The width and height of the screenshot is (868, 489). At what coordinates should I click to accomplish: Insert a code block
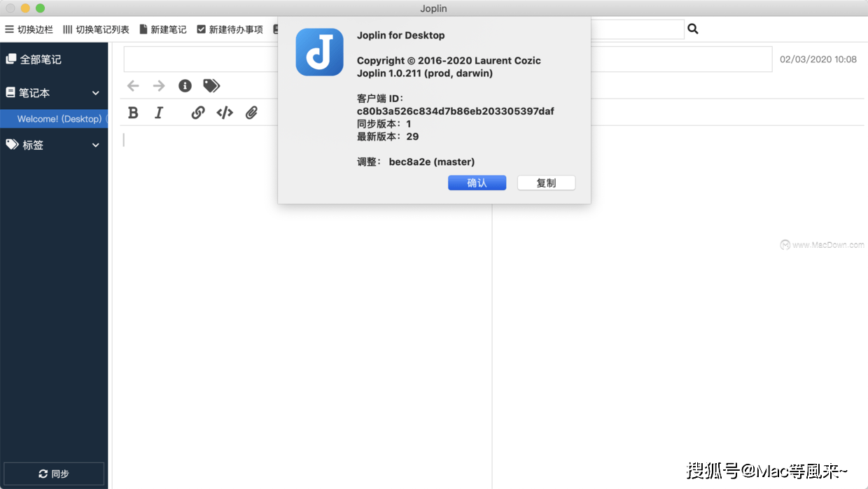coord(225,113)
